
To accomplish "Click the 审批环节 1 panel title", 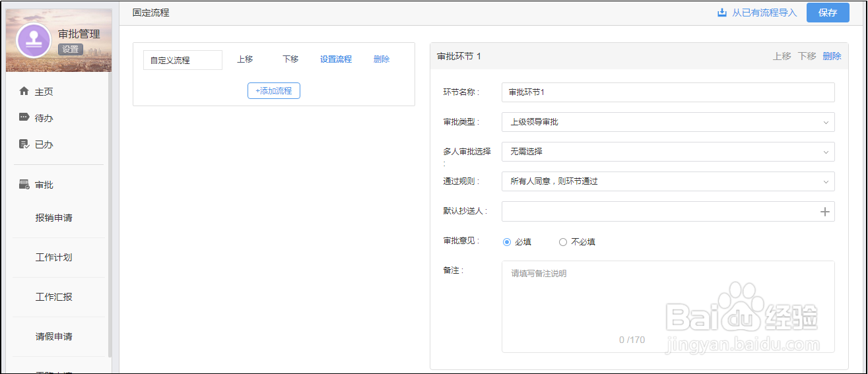I will pos(459,56).
